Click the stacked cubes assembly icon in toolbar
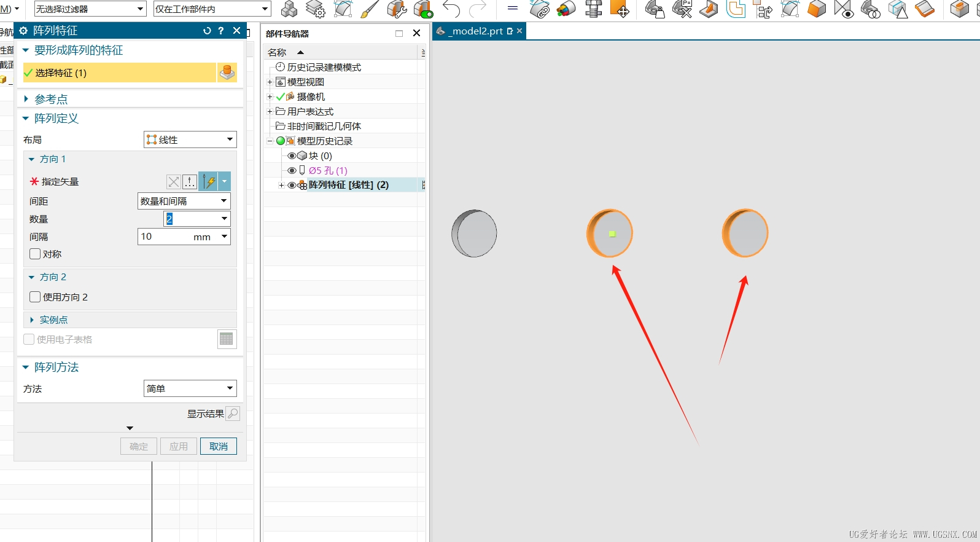 pyautogui.click(x=289, y=9)
